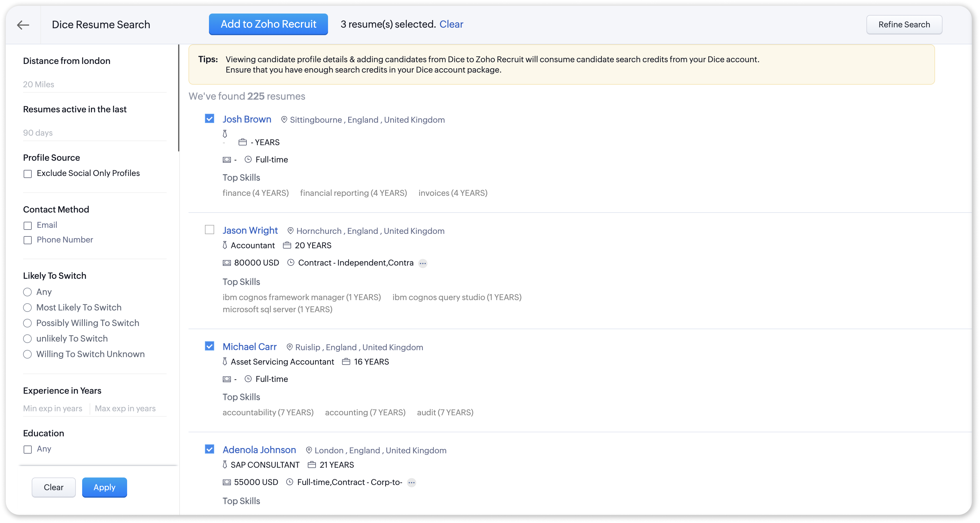Click 'ibm cognos query studio (1 YEARS)' skill
The width and height of the screenshot is (980, 523).
[x=457, y=297]
